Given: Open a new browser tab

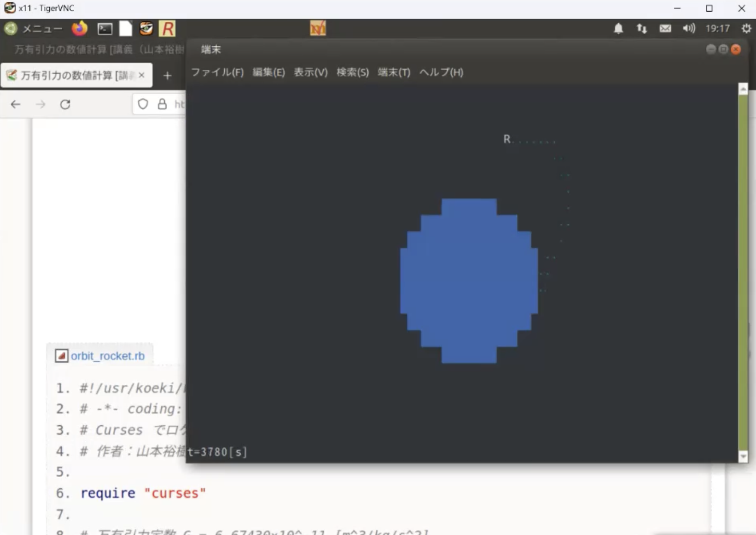Looking at the screenshot, I should (167, 76).
